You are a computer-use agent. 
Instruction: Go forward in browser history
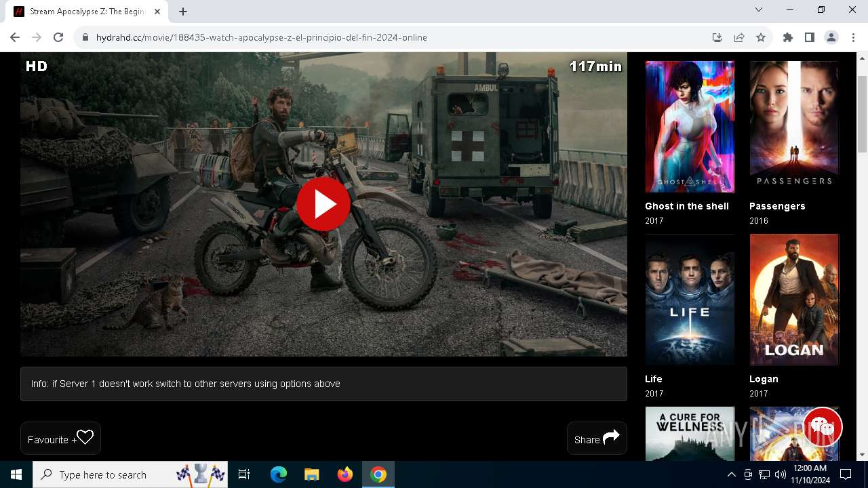37,37
